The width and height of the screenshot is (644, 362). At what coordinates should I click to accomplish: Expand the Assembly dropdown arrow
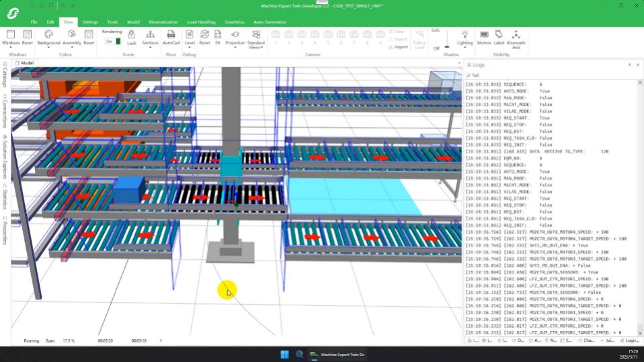click(72, 47)
